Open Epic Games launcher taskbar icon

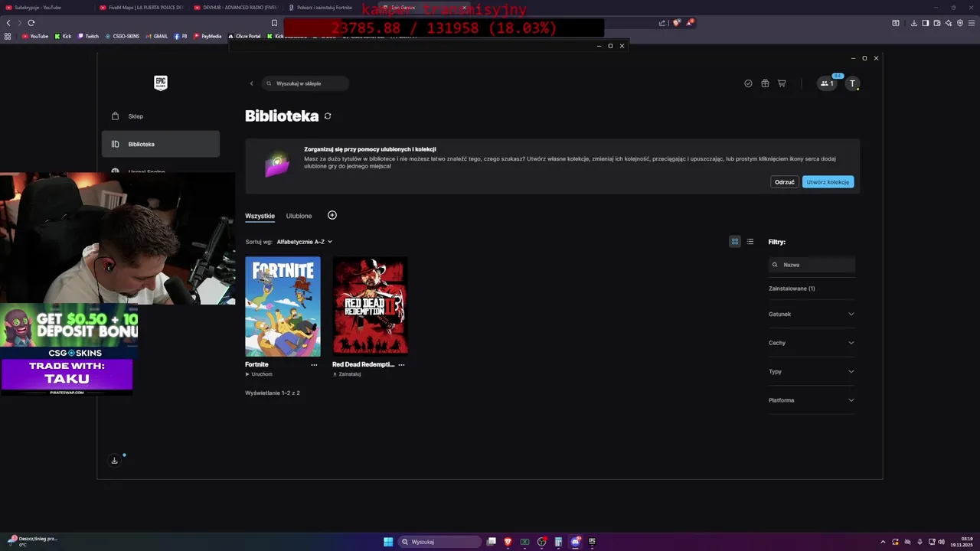coord(592,542)
